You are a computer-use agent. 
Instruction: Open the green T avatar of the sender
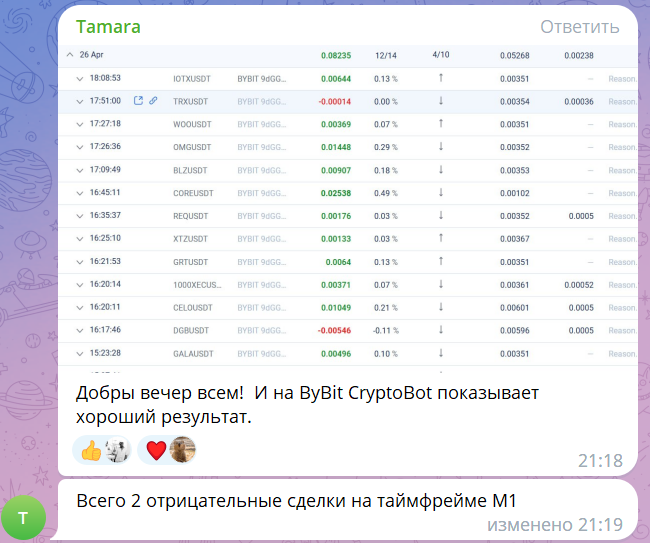23,518
